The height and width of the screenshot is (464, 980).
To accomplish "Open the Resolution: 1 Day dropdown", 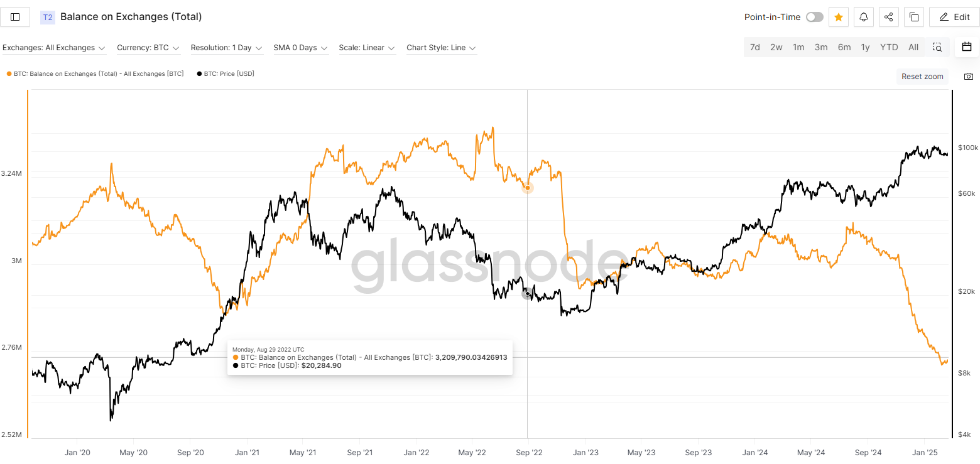I will coord(226,48).
